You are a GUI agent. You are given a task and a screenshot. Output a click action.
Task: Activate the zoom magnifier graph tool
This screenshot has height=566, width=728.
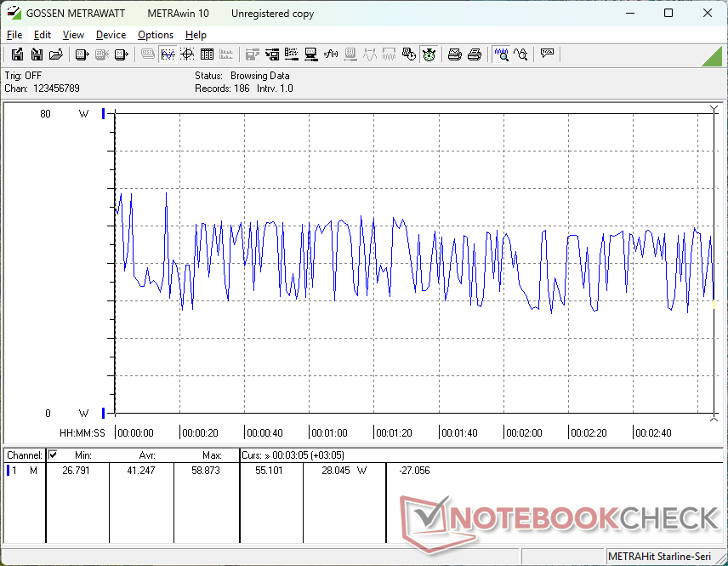coord(502,54)
